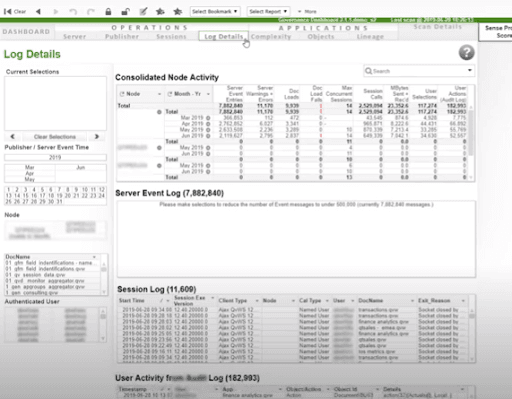Screen dimensions: 512x399
Task: Select year 2019 in Publisher / Server Event Time
Action: 55,157
